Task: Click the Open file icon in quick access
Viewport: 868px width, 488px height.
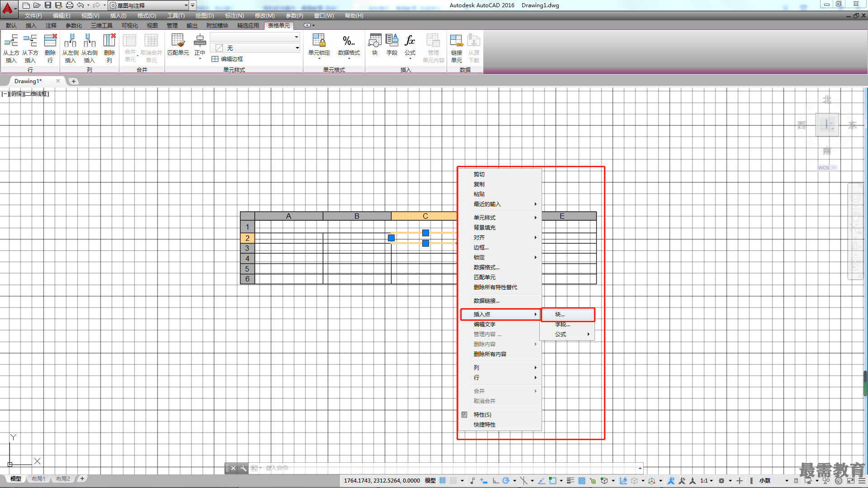Action: [37, 5]
